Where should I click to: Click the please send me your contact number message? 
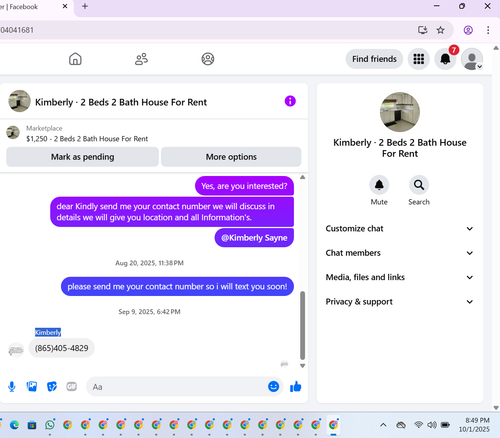(177, 286)
